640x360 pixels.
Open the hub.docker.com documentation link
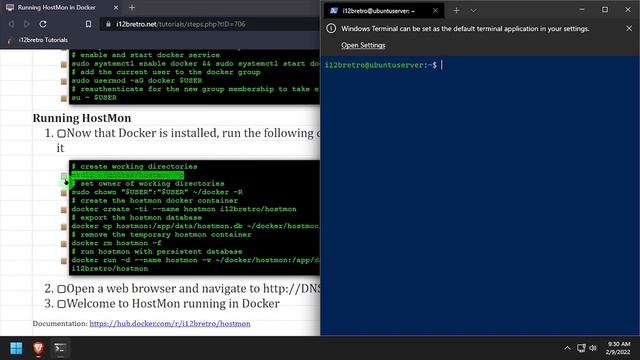click(170, 324)
